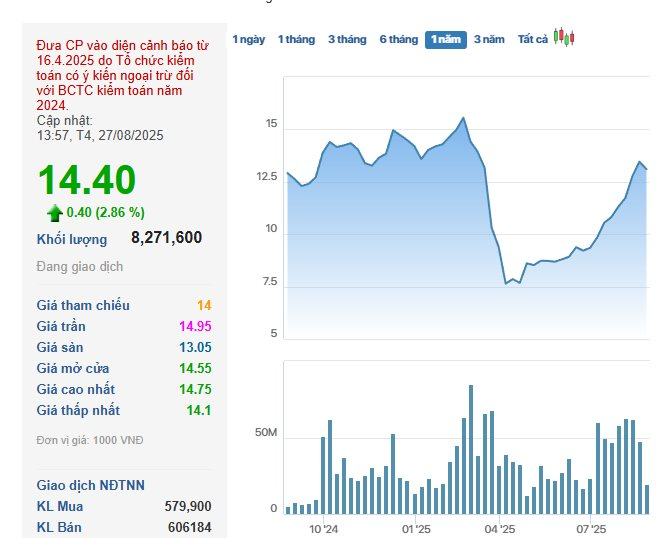This screenshot has width=660, height=538.
Task: Select the active 1 năm tab
Action: click(x=446, y=40)
